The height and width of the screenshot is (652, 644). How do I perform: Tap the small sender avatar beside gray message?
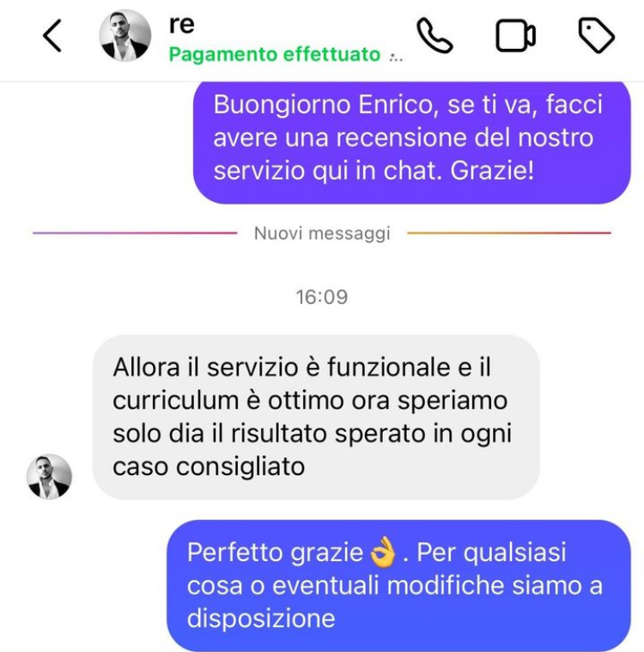[x=49, y=477]
